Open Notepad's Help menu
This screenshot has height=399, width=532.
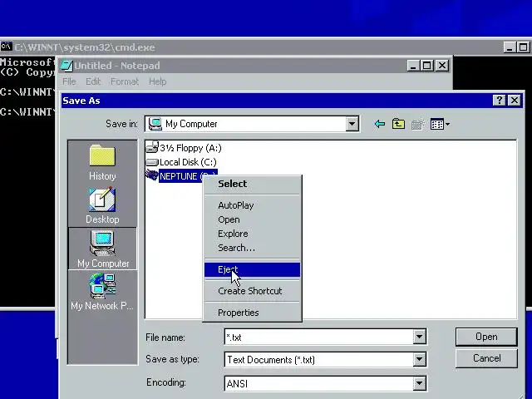157,81
